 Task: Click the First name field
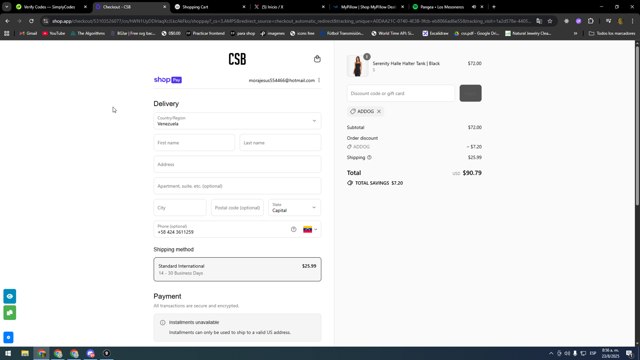click(194, 143)
